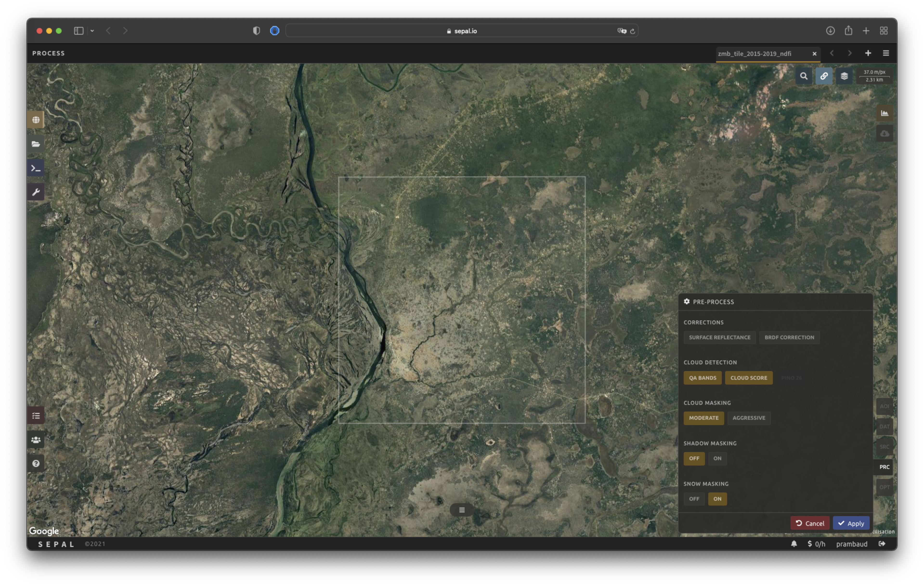Screen dimensions: 924x586
Task: Open the Files folder icon in sidebar
Action: (36, 144)
